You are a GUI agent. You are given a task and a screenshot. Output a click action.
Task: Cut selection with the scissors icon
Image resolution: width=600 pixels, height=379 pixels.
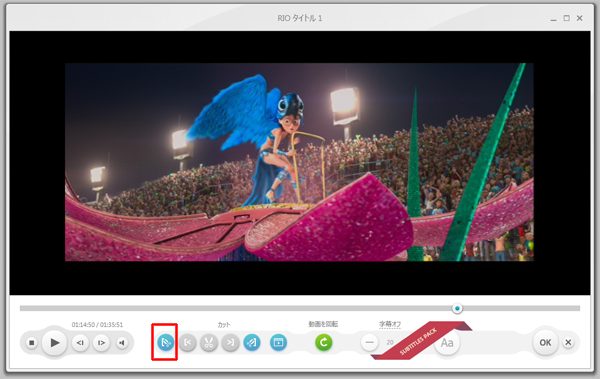(x=209, y=342)
